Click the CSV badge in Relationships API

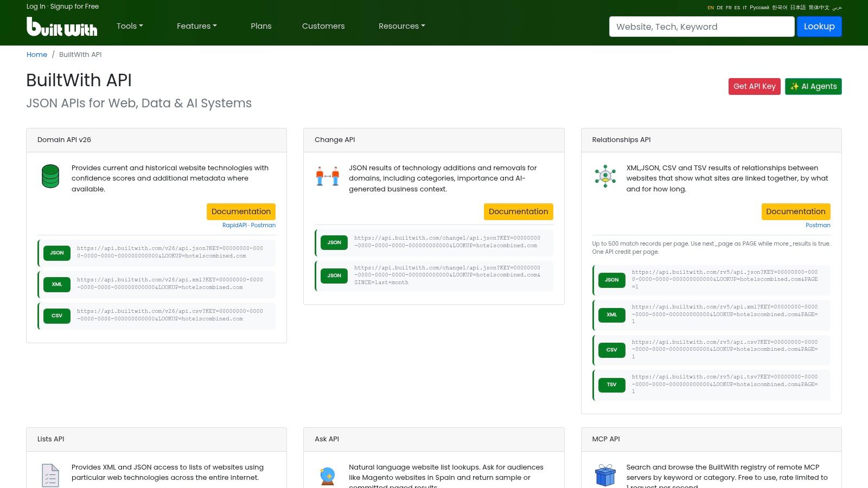coord(612,350)
